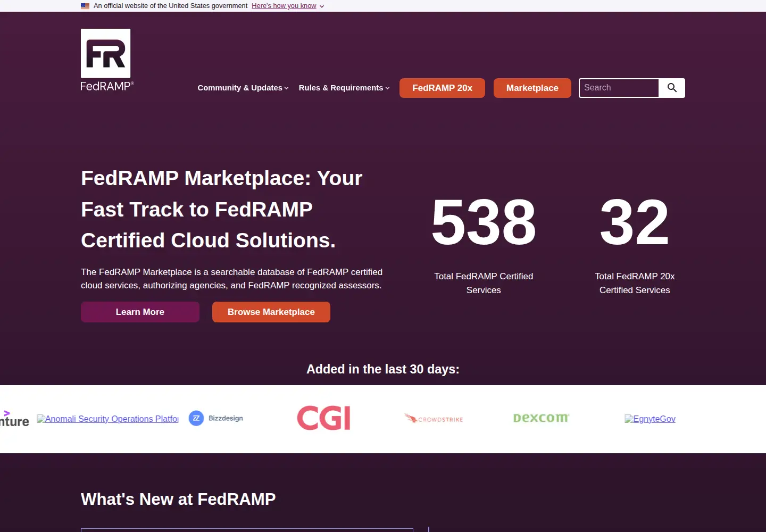Screen dimensions: 766x532
Task: Open the Rules & Requirements menu
Action: pos(344,88)
